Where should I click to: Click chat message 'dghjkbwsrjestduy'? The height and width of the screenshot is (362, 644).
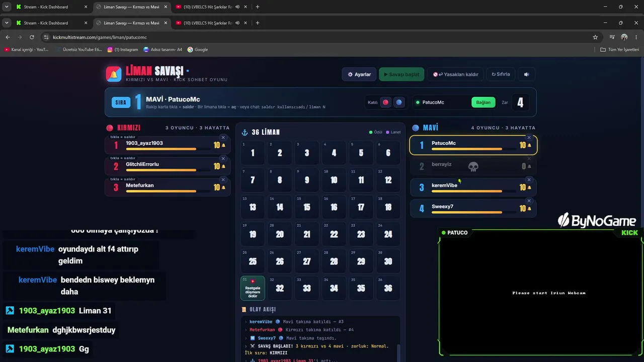(84, 330)
